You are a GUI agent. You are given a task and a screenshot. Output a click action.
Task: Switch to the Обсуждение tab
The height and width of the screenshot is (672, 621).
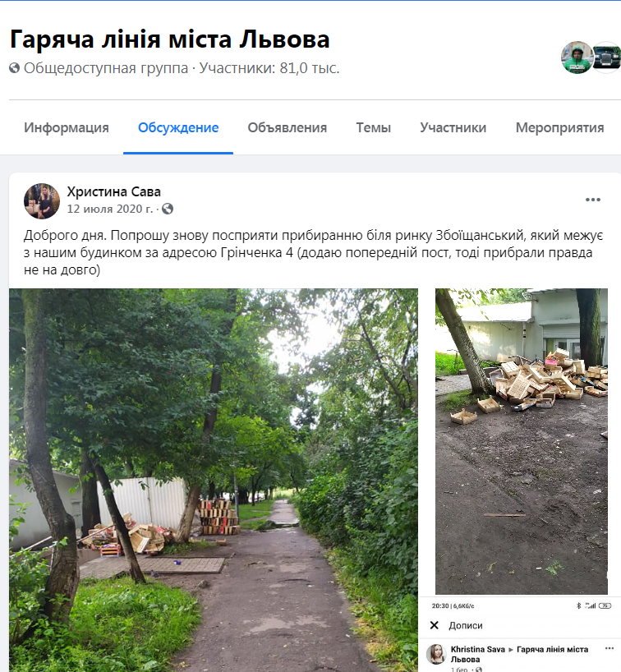(178, 127)
